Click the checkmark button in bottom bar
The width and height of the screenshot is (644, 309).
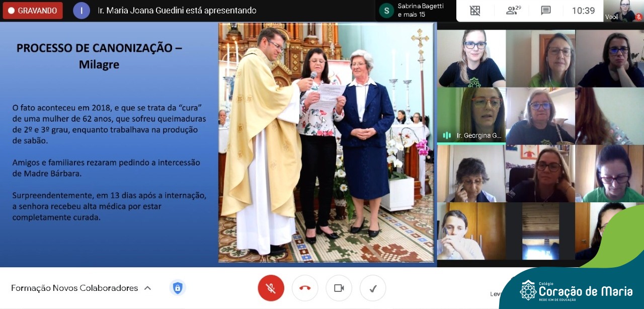click(373, 288)
